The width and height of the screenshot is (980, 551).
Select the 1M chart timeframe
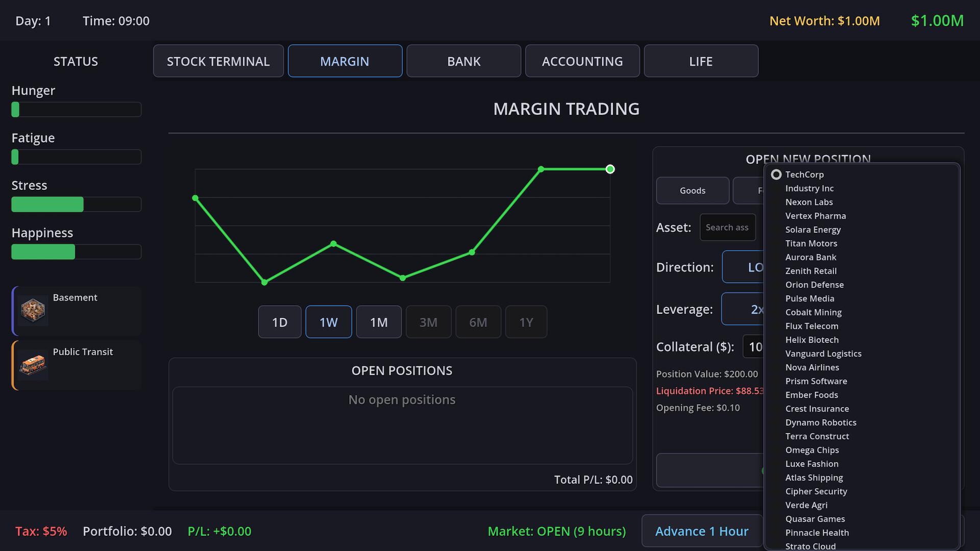(378, 322)
